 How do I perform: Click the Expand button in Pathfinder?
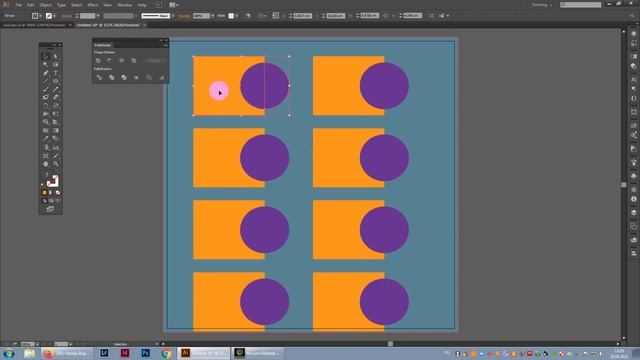point(154,60)
